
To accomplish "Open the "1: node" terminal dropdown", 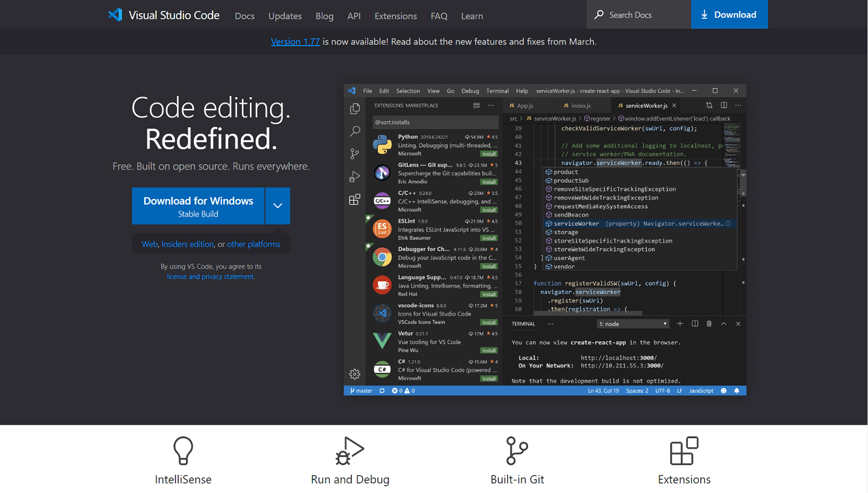I will click(x=634, y=324).
